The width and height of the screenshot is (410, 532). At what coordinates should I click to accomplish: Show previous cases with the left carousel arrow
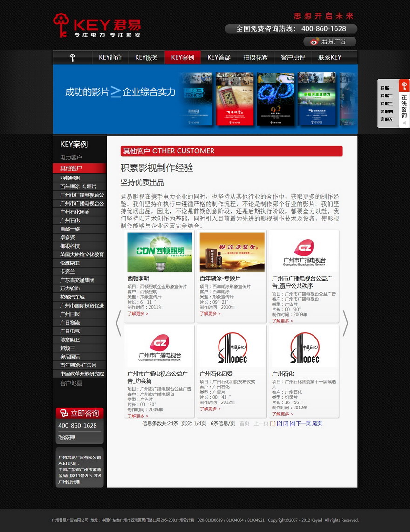click(x=118, y=323)
